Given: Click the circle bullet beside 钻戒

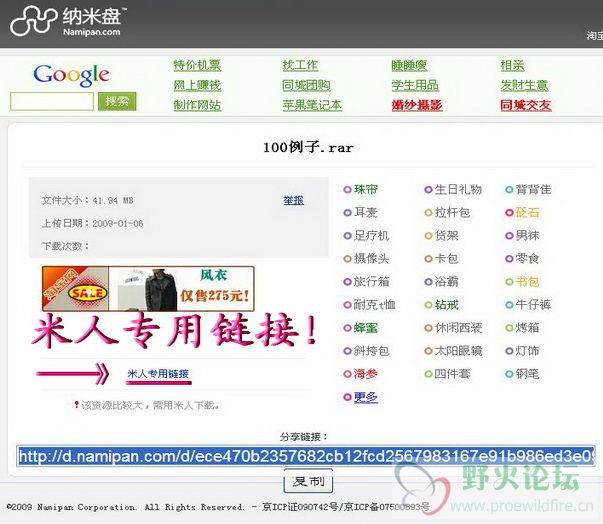Looking at the screenshot, I should tap(428, 305).
